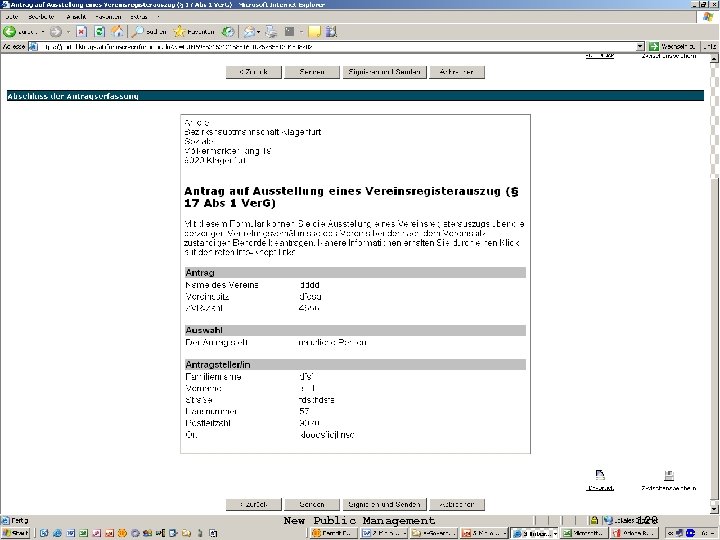Click the last IE toolbar icon

tap(331, 31)
